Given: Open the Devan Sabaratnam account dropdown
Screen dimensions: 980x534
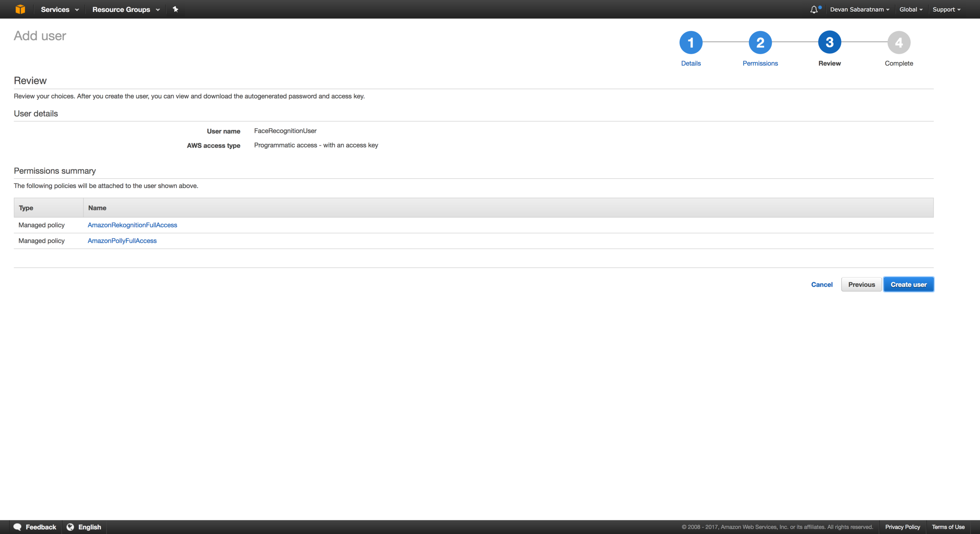Looking at the screenshot, I should 860,9.
